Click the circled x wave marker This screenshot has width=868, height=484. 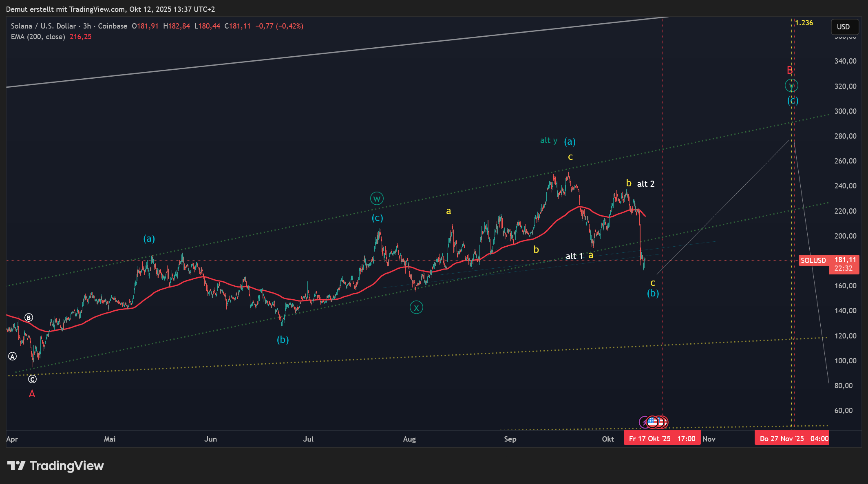point(416,307)
